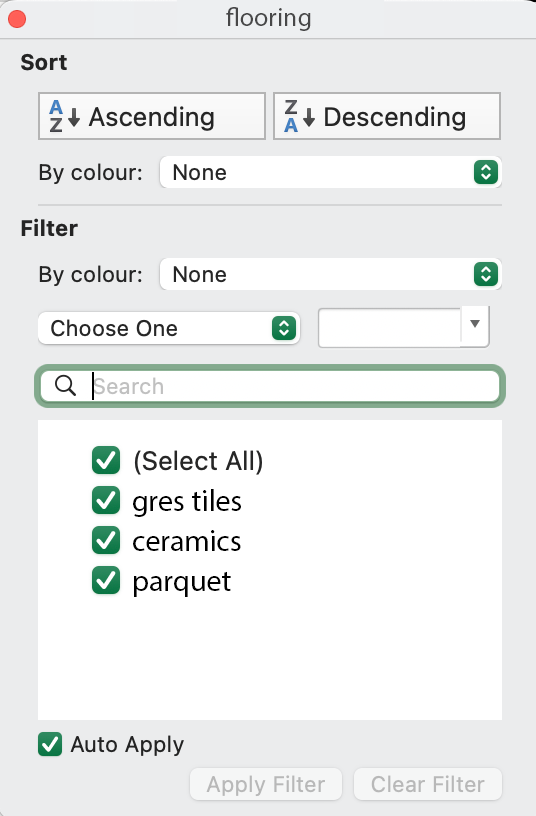Uncheck the gres tiles checkbox
The width and height of the screenshot is (536, 816).
coord(106,501)
